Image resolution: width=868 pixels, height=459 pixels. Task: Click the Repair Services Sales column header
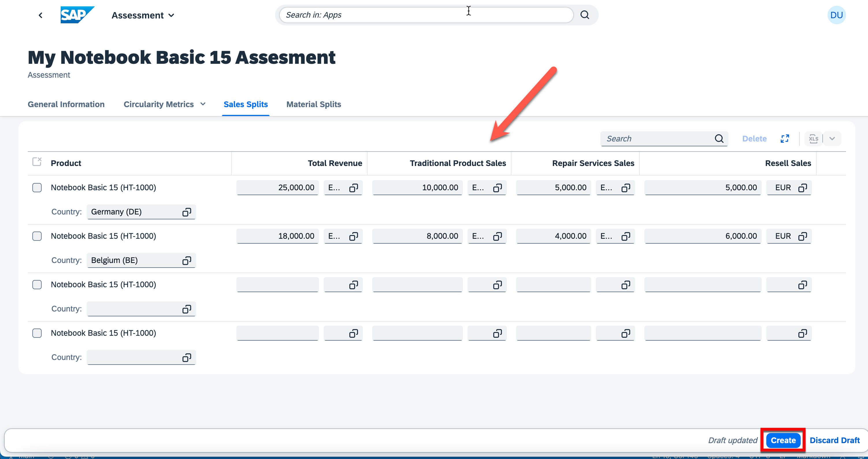click(x=593, y=163)
